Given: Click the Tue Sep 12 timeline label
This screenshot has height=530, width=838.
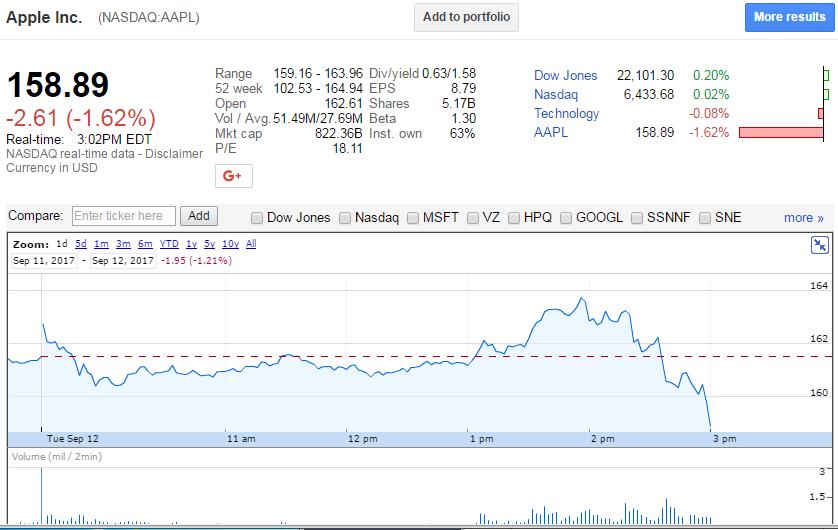Looking at the screenshot, I should pyautogui.click(x=73, y=439).
